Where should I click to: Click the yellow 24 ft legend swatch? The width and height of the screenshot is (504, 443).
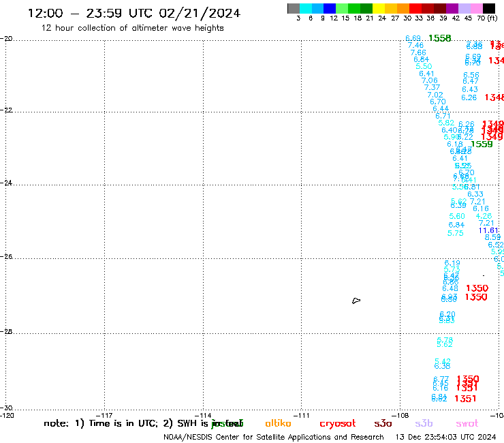click(x=379, y=8)
